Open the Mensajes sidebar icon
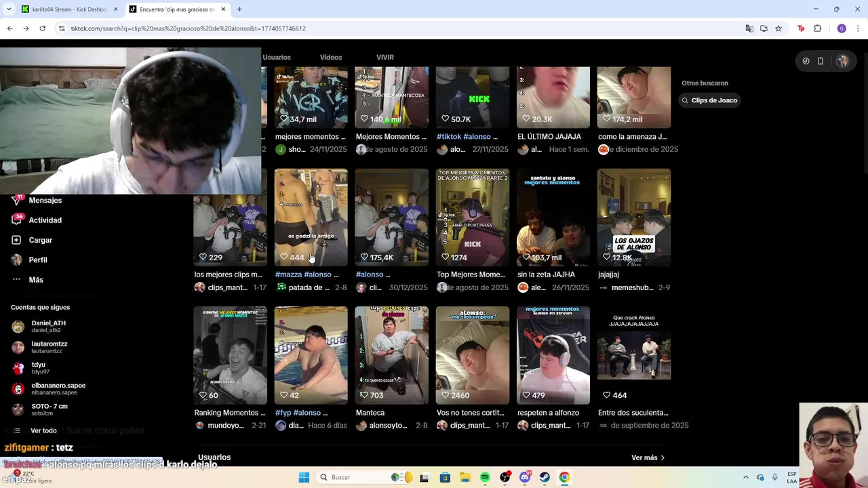 click(x=16, y=200)
